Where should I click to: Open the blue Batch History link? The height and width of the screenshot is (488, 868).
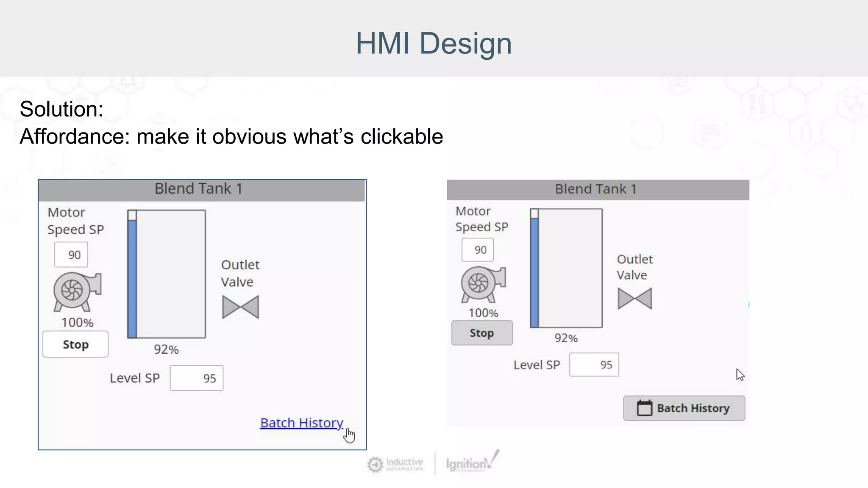click(x=302, y=423)
